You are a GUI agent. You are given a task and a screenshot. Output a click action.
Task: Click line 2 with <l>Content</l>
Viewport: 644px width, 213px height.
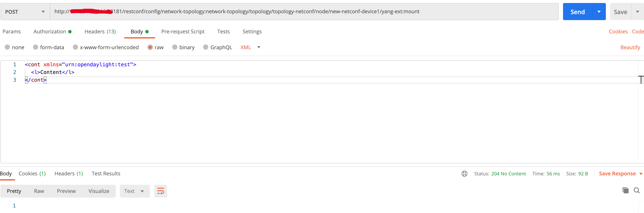click(52, 72)
